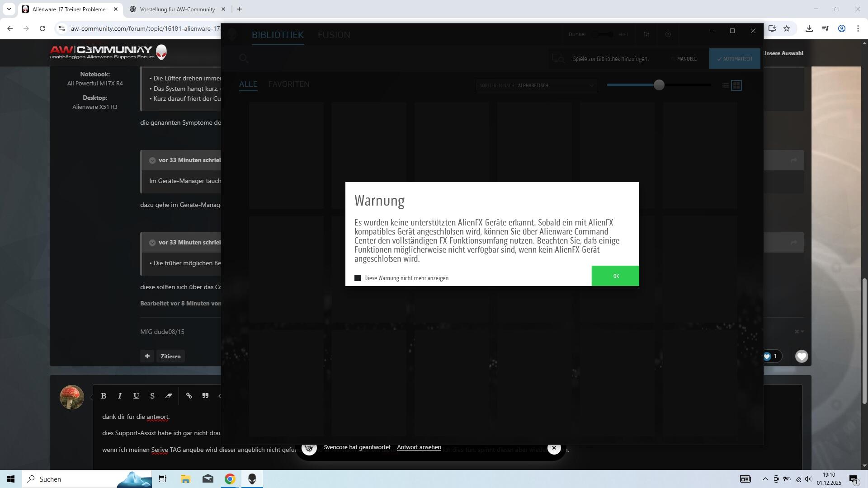Click the Italic formatting icon in editor

tap(120, 396)
